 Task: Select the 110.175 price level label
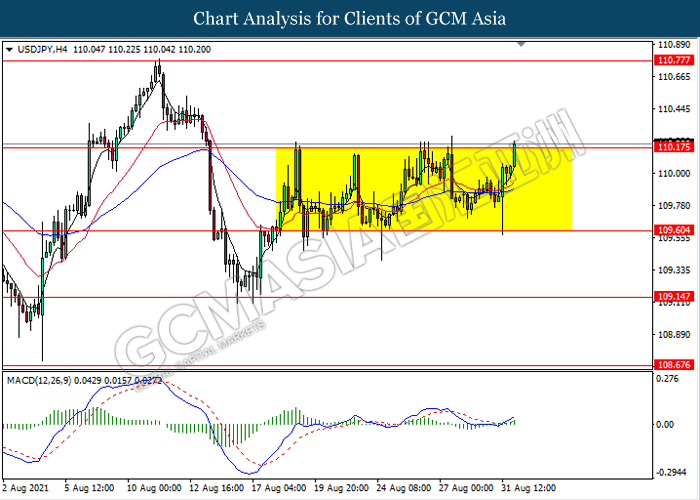[674, 147]
